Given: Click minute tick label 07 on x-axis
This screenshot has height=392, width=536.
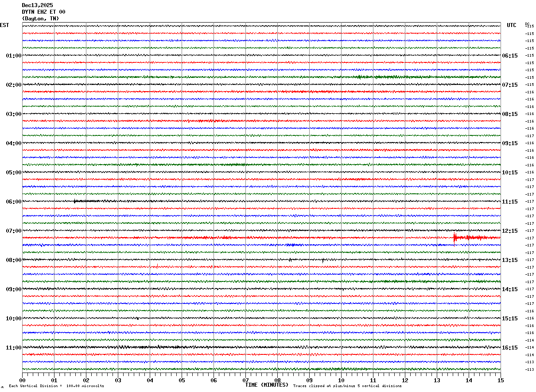Looking at the screenshot, I should click(245, 380).
